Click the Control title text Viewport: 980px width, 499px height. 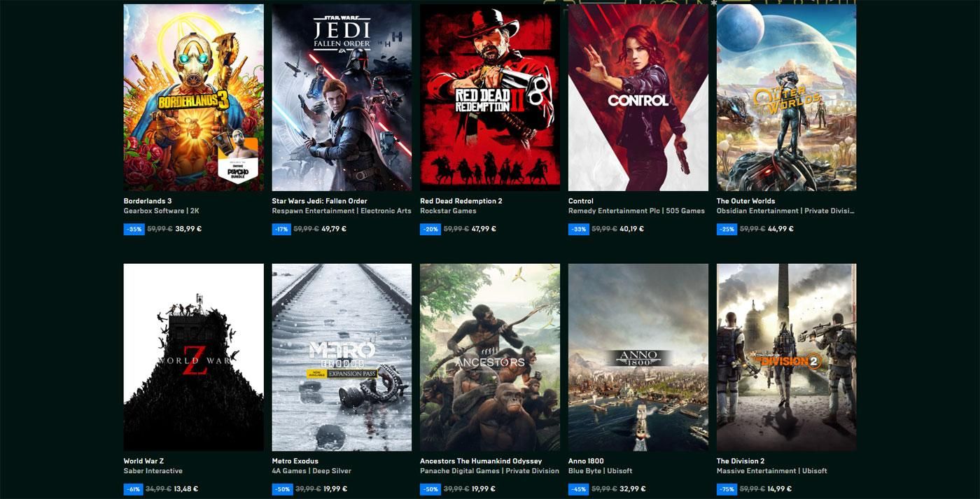[x=581, y=201]
